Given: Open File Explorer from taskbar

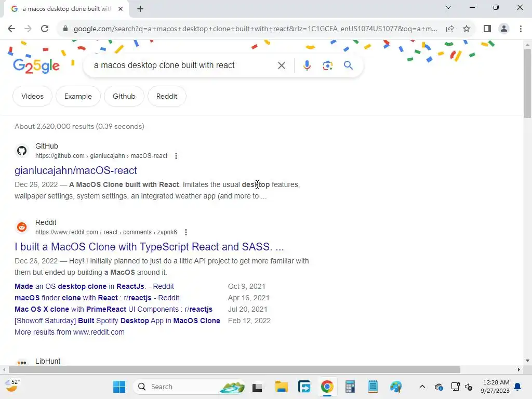Looking at the screenshot, I should (x=281, y=387).
